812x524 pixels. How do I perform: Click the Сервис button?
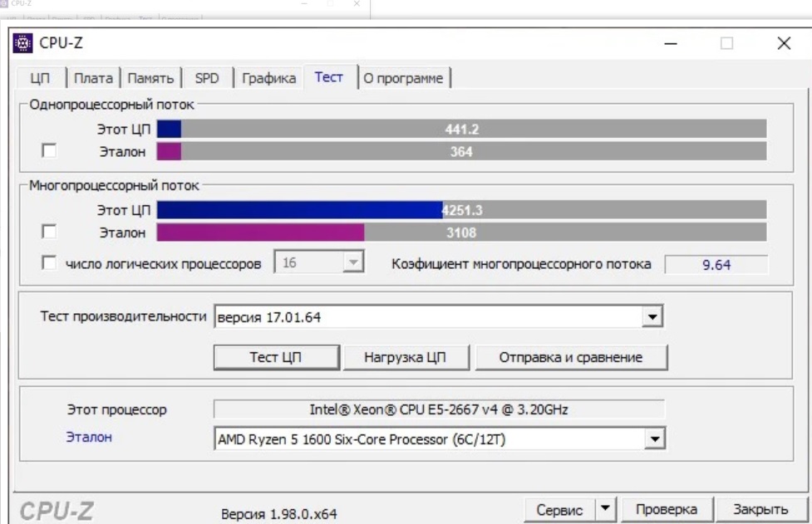pyautogui.click(x=560, y=511)
